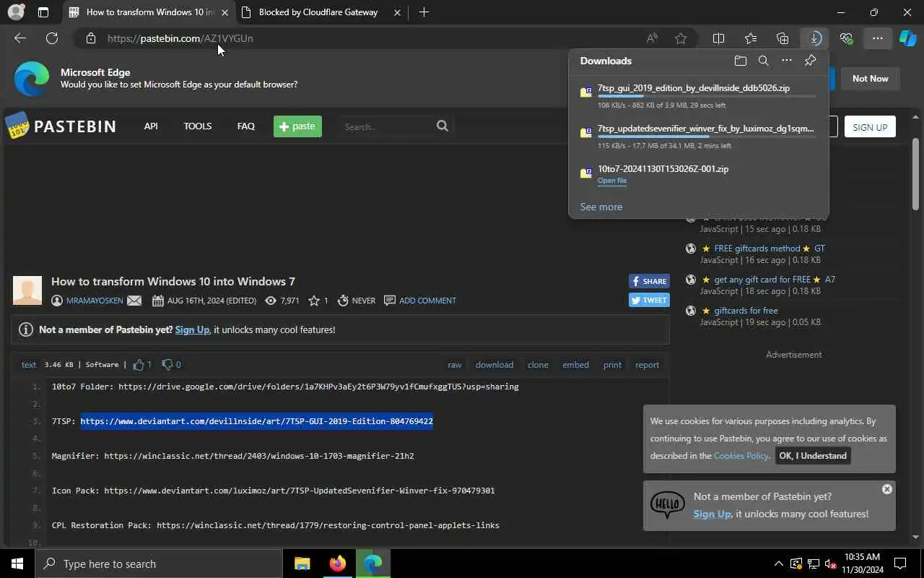Click Windows Start button
The width and height of the screenshot is (924, 578).
click(x=17, y=564)
